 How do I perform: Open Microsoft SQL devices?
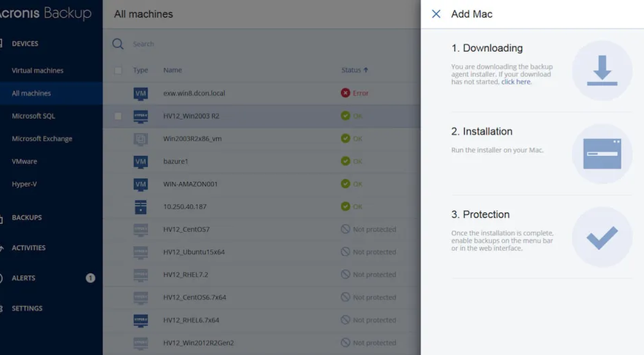click(33, 115)
